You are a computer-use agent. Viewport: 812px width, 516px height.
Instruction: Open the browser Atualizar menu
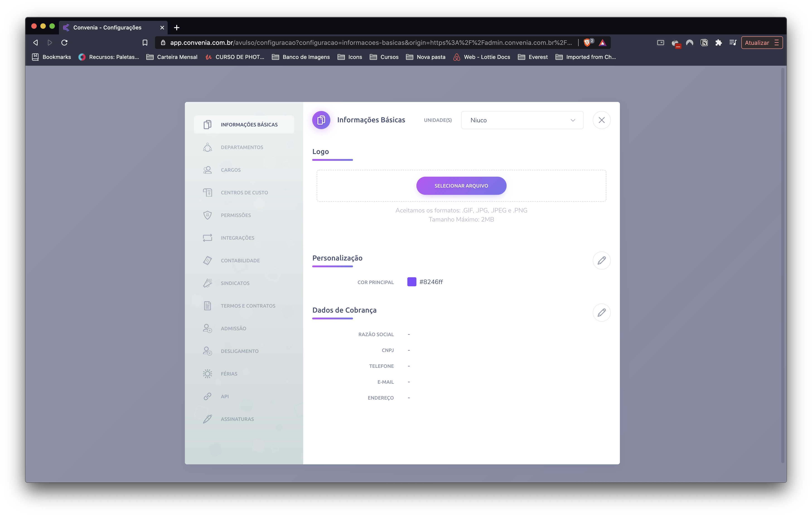click(x=761, y=42)
